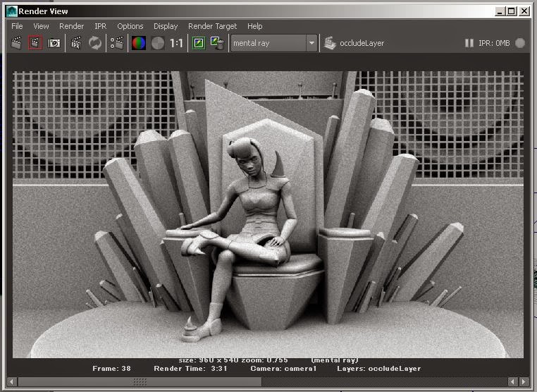Click the occludeLayer render layer icon
Image resolution: width=537 pixels, height=392 pixels.
(x=330, y=43)
